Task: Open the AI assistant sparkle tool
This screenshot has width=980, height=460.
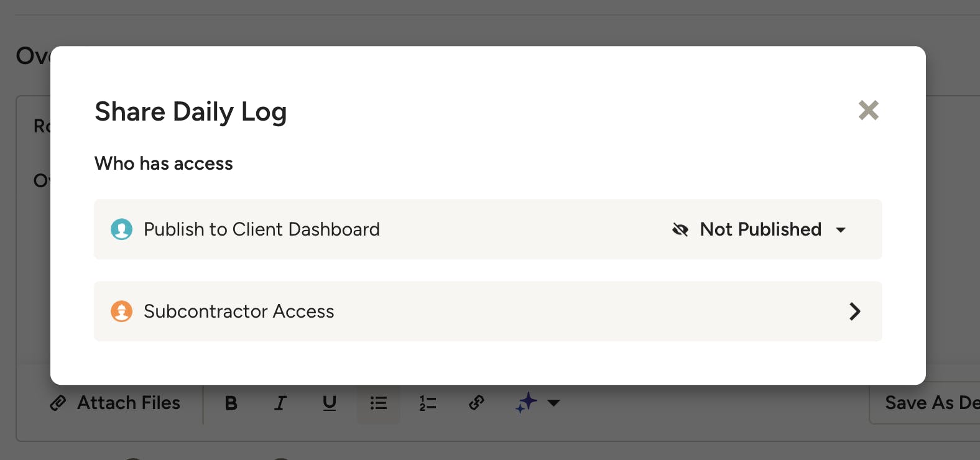Action: 525,403
